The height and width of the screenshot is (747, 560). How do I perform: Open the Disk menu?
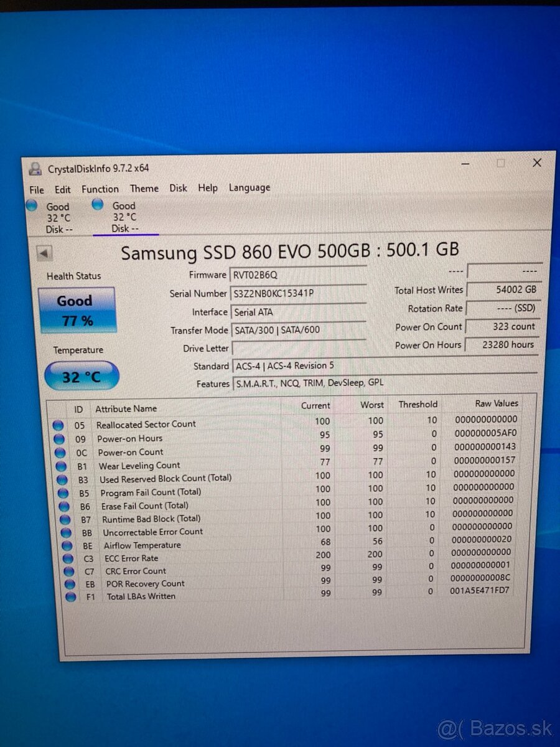179,188
